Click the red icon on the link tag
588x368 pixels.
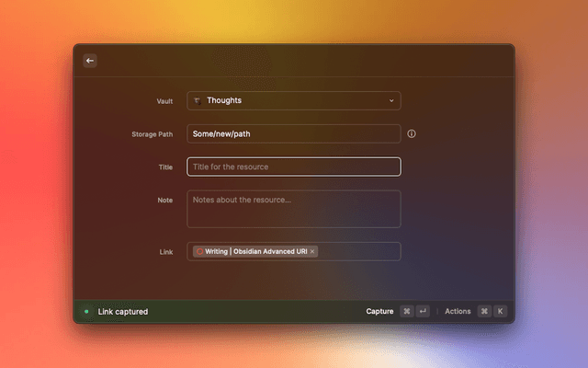coord(199,251)
